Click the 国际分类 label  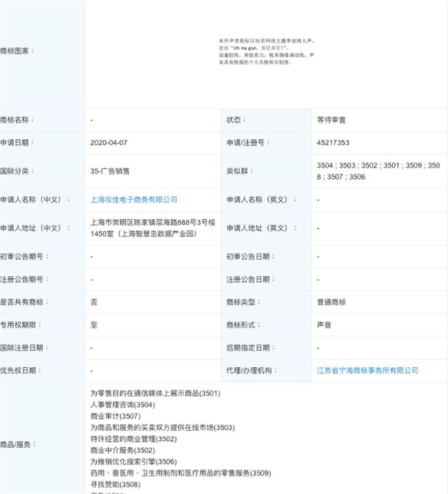pos(17,172)
